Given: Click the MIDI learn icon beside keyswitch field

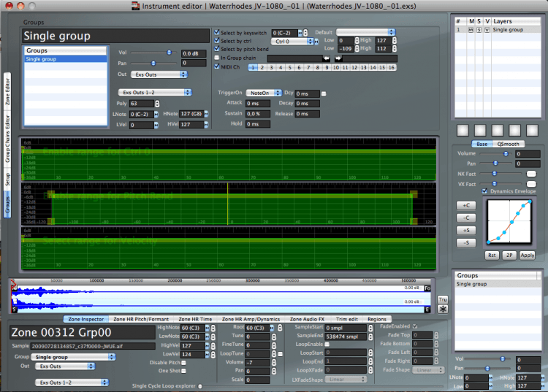Looking at the screenshot, I should pyautogui.click(x=300, y=33).
